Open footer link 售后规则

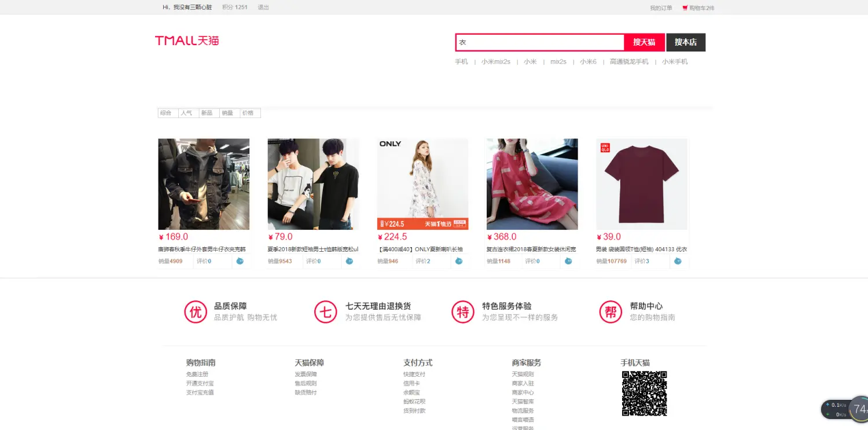[x=306, y=383]
